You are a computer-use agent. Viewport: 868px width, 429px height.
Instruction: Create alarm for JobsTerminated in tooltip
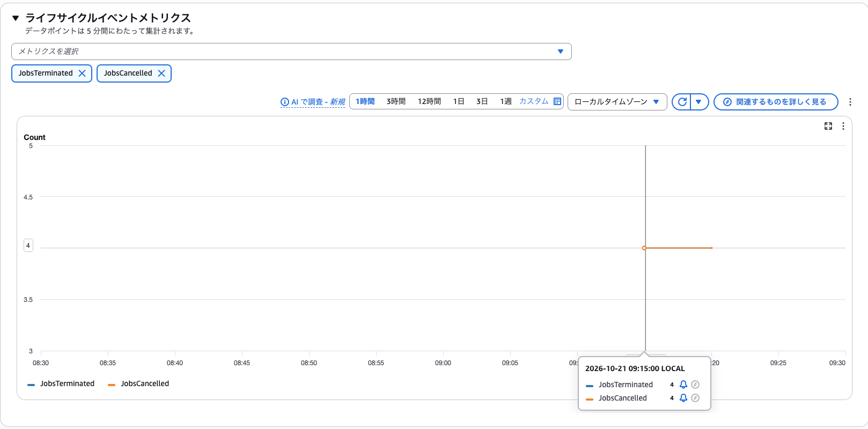[683, 384]
